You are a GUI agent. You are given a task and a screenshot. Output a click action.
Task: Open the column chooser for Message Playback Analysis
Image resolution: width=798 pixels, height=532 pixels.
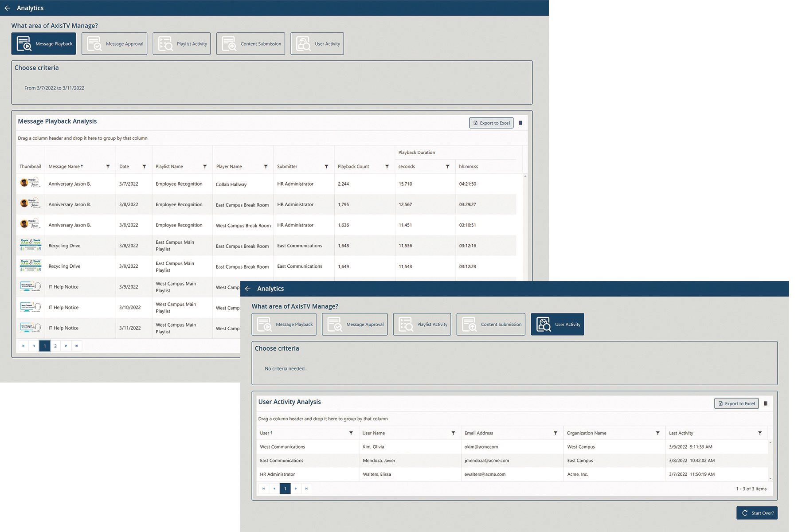point(520,123)
